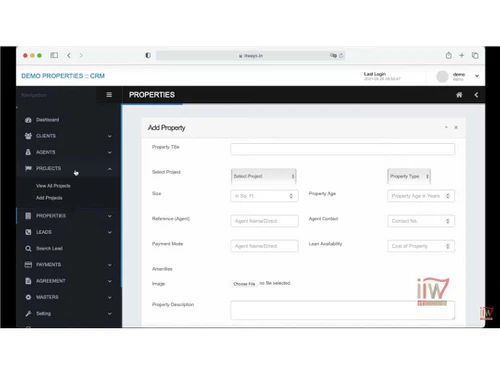Click the demo user avatar

(x=442, y=76)
